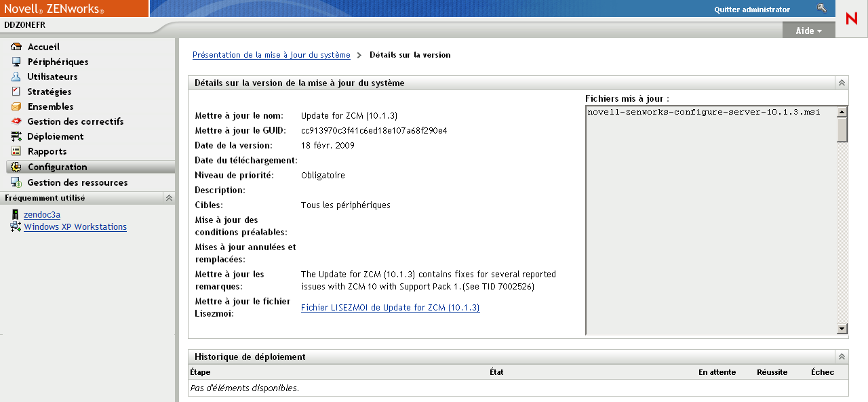Click the Échec column header
The width and height of the screenshot is (868, 402).
click(x=823, y=372)
